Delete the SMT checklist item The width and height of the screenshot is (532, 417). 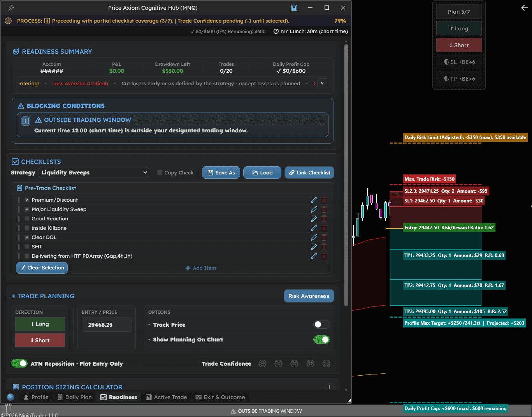[x=324, y=246]
